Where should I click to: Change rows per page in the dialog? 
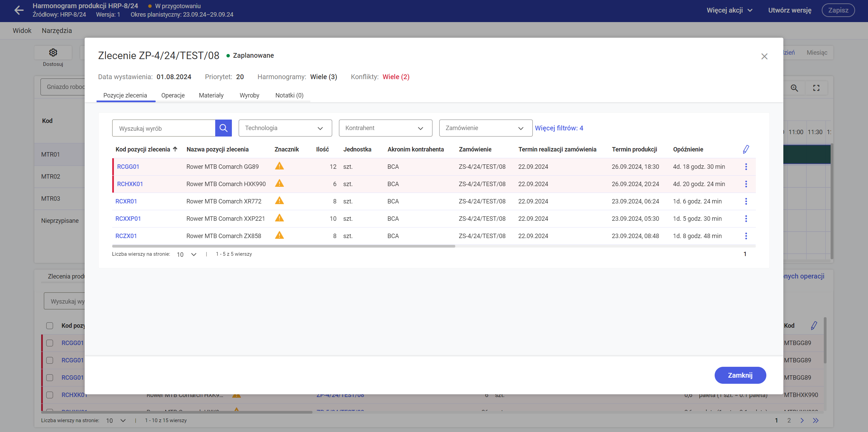(x=187, y=254)
